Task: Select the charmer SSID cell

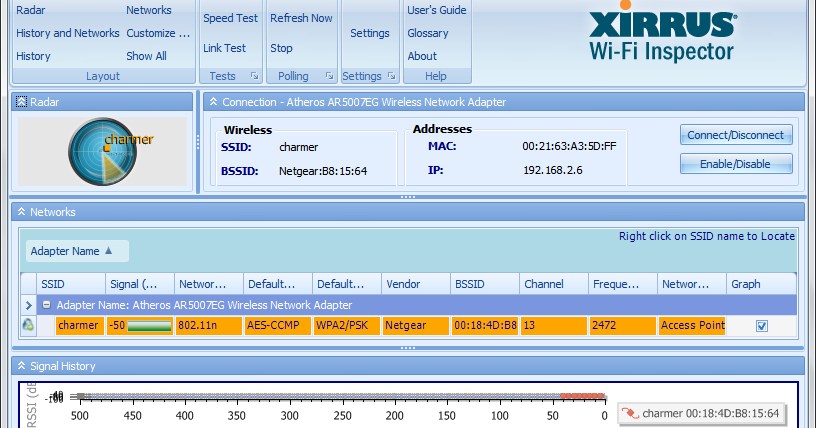Action: (80, 325)
